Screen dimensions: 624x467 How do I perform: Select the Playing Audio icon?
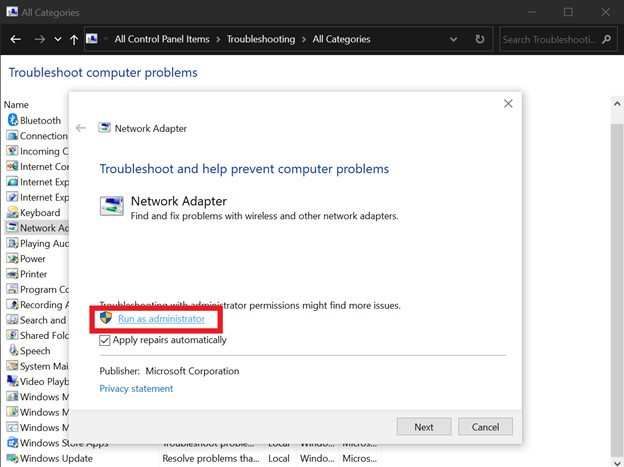(x=13, y=243)
